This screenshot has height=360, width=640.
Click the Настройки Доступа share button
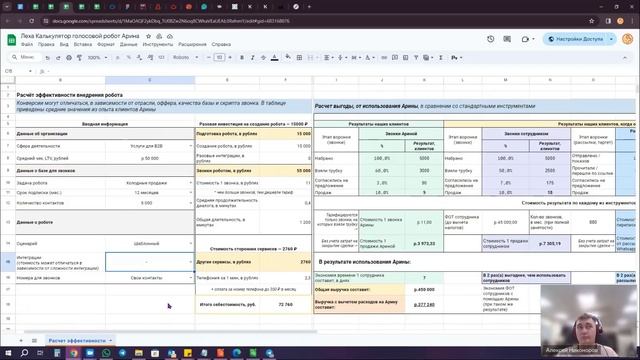click(x=576, y=39)
